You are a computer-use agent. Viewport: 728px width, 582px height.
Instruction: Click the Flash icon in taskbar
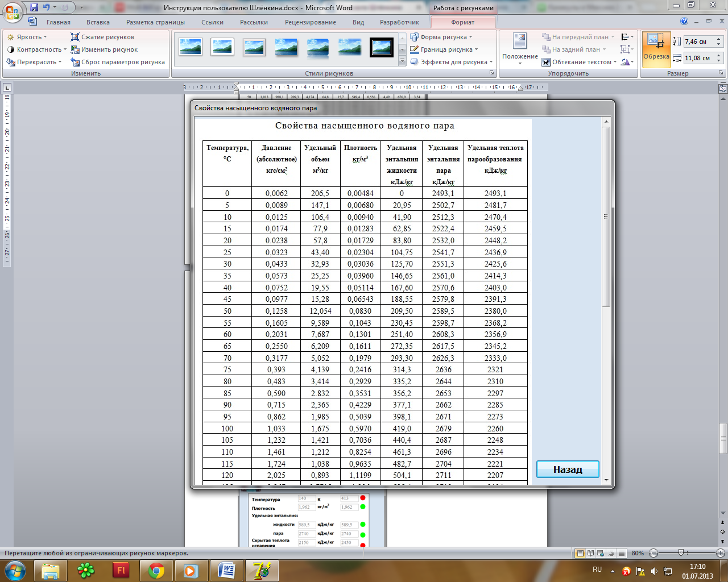tap(121, 571)
